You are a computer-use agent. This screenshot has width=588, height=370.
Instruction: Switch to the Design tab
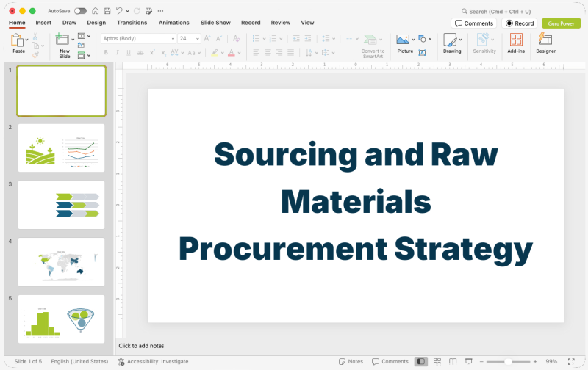96,23
